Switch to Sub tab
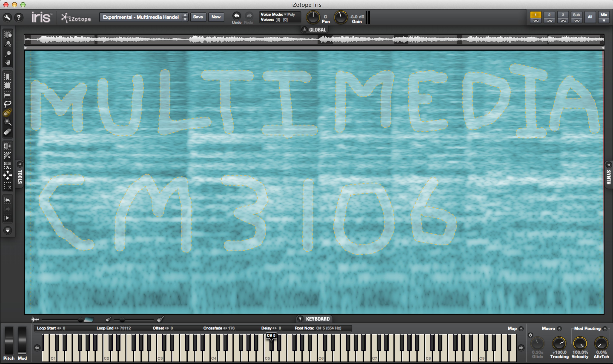613x364 pixels. click(576, 15)
